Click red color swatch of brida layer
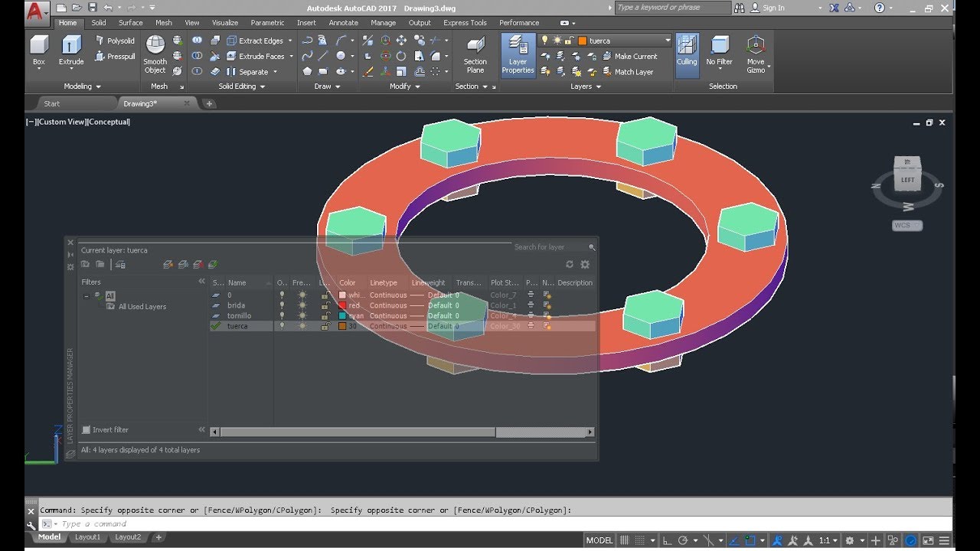The height and width of the screenshot is (551, 980). [x=342, y=305]
